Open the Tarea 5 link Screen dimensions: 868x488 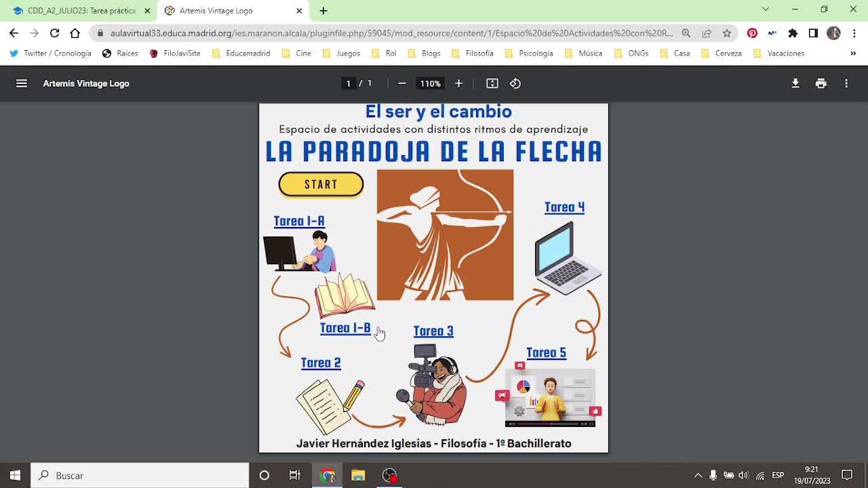click(546, 352)
